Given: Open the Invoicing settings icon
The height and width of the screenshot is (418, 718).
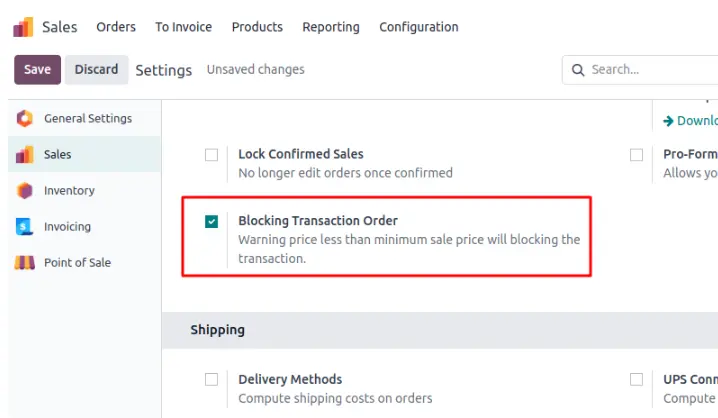Looking at the screenshot, I should [25, 227].
